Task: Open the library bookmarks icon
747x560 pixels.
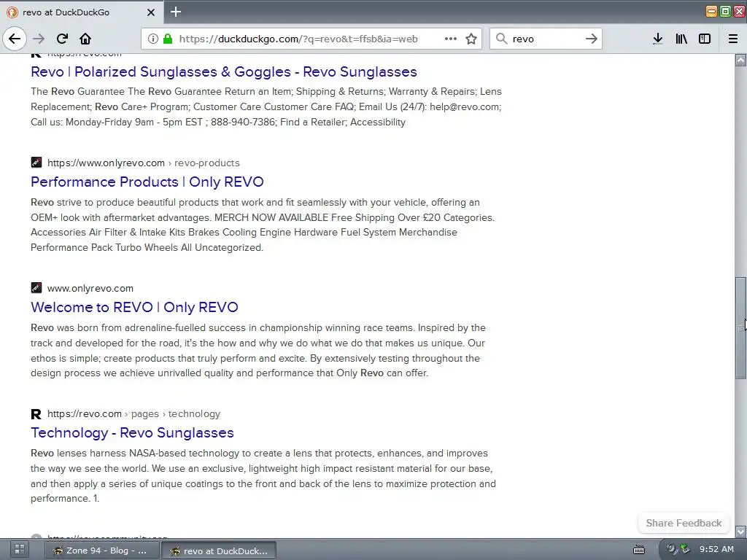Action: (681, 39)
